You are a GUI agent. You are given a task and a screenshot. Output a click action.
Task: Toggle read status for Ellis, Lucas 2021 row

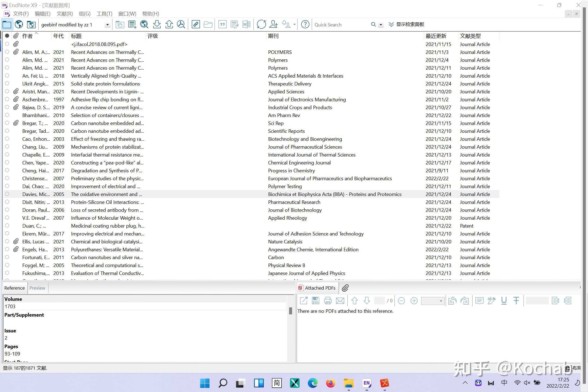pos(7,241)
